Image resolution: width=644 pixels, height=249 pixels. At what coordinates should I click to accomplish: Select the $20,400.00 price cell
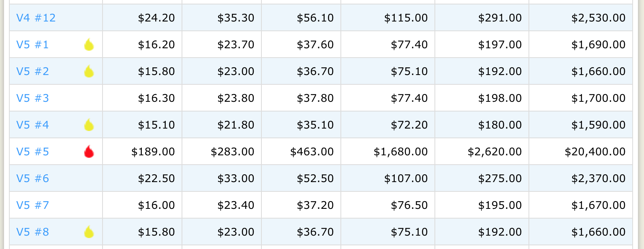click(x=595, y=152)
